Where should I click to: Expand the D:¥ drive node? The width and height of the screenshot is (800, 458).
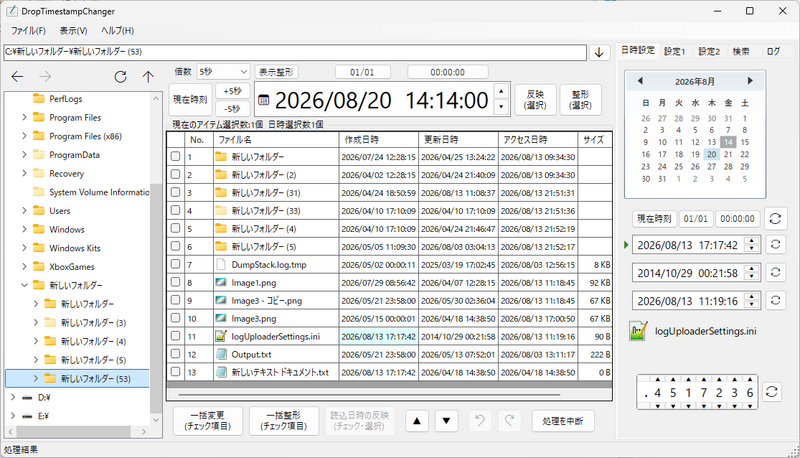click(x=13, y=397)
